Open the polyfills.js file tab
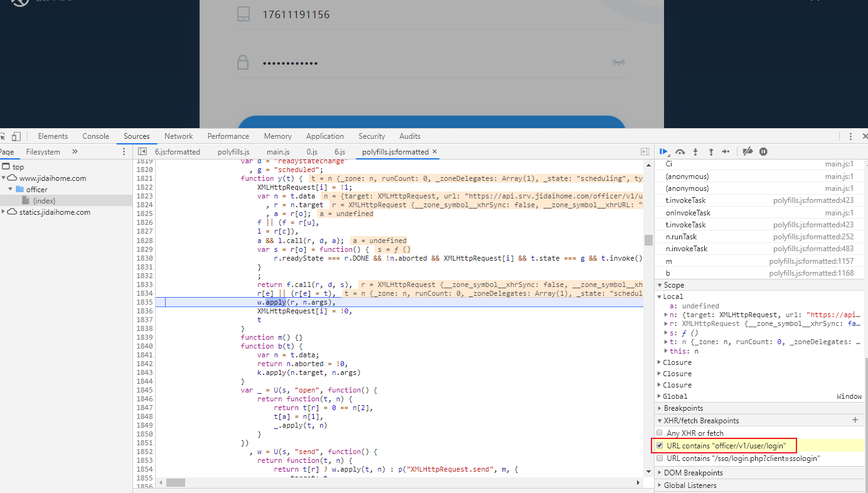Screen dimensions: 868x493 pos(233,151)
